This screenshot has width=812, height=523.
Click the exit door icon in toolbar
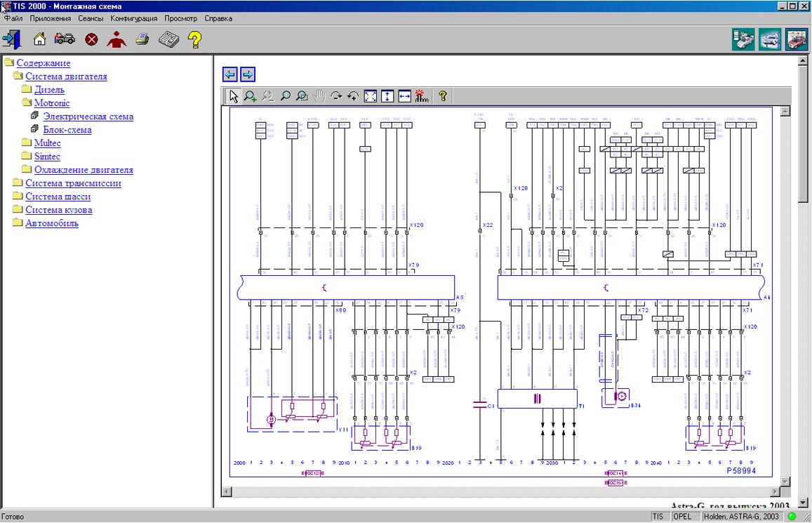click(x=12, y=39)
